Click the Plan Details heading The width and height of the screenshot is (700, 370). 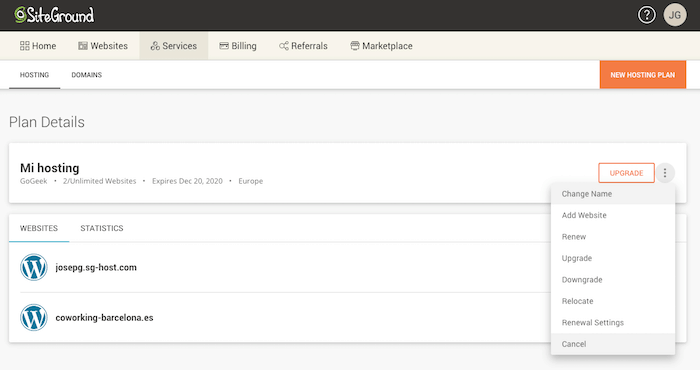[47, 122]
